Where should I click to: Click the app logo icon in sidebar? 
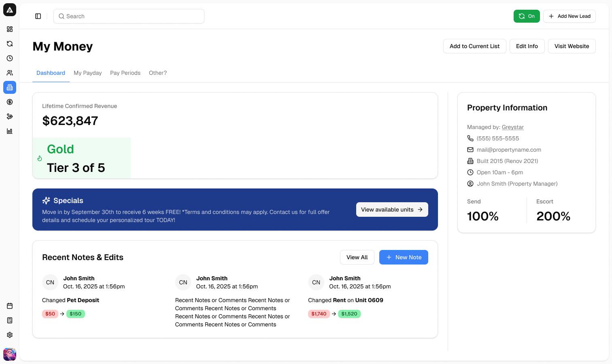pos(10,10)
